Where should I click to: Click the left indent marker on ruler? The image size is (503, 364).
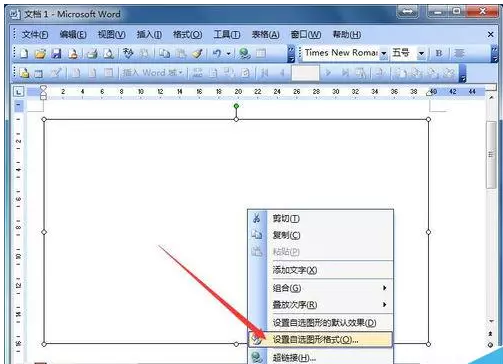tap(43, 97)
